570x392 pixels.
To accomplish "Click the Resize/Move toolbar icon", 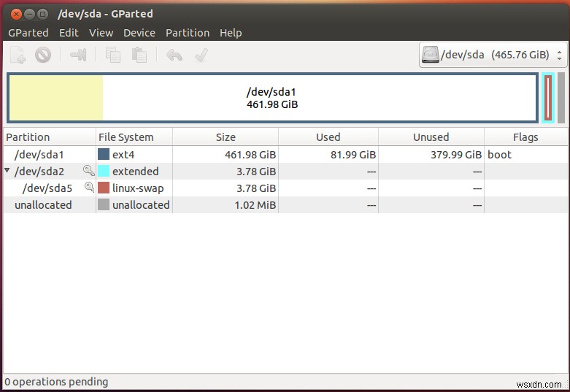I will click(78, 55).
